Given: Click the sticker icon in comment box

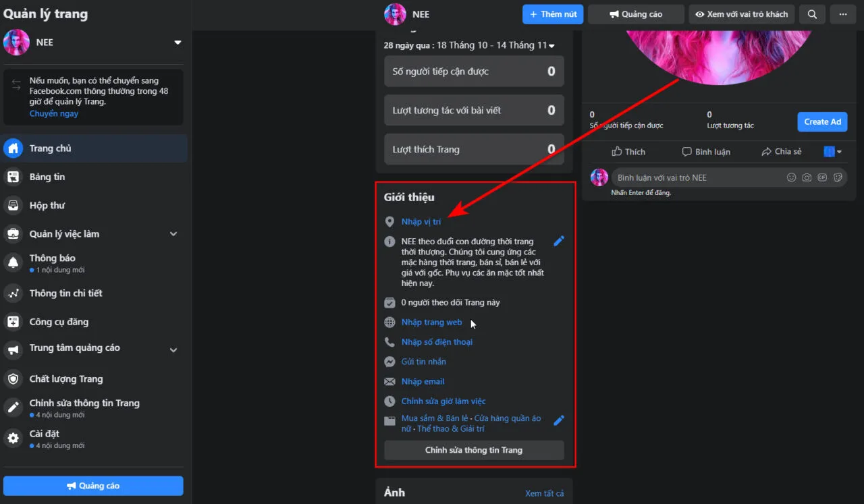Looking at the screenshot, I should point(838,177).
